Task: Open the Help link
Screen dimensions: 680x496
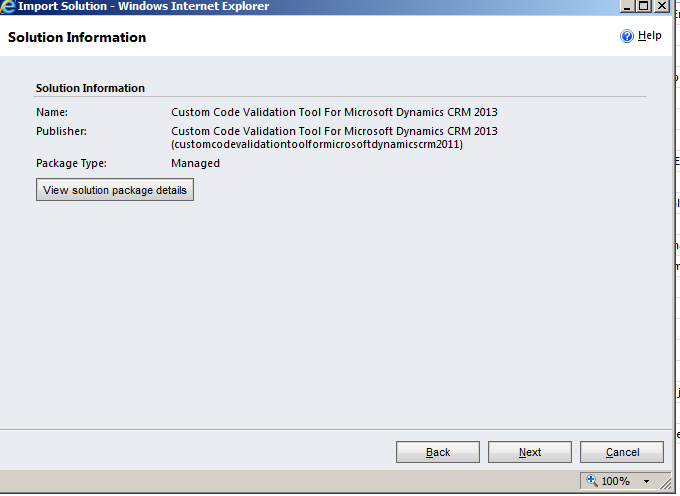Action: [649, 36]
